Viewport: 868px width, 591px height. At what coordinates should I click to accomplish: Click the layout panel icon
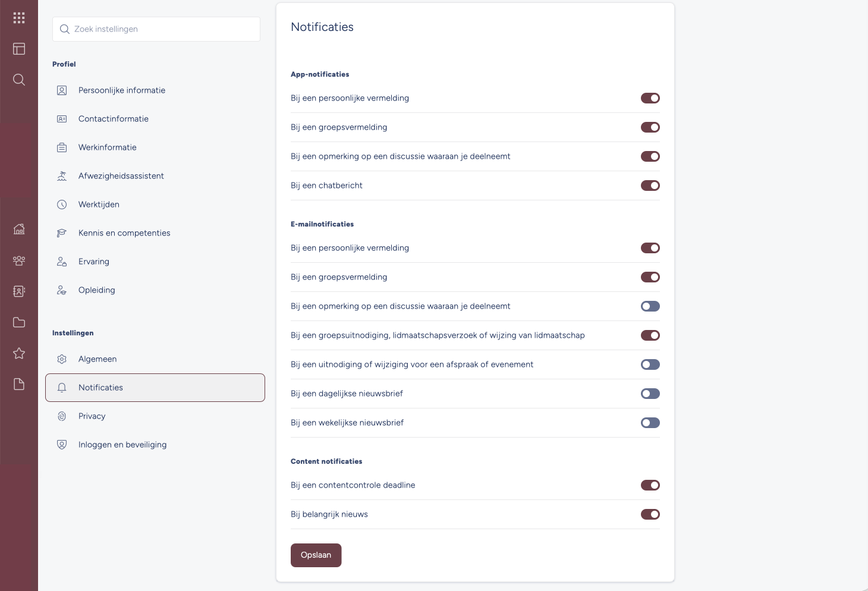tap(19, 49)
